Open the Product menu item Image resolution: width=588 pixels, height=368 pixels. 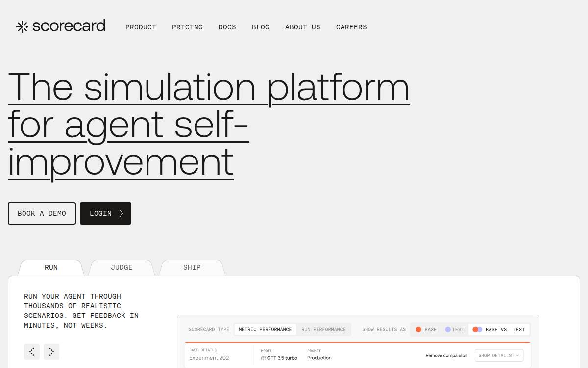click(x=141, y=27)
